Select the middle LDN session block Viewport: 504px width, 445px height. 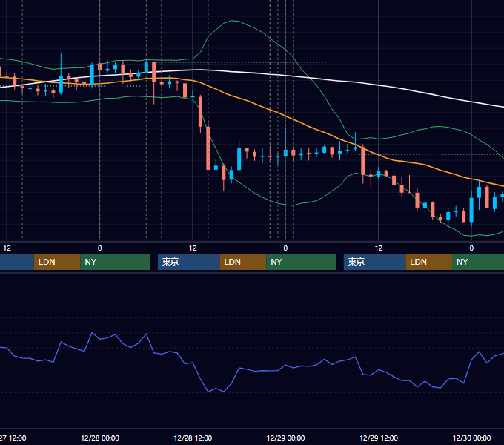pyautogui.click(x=243, y=262)
